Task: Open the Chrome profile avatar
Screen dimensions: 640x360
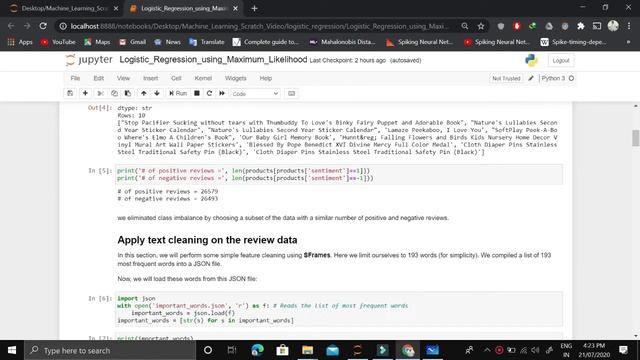Action: coord(613,26)
